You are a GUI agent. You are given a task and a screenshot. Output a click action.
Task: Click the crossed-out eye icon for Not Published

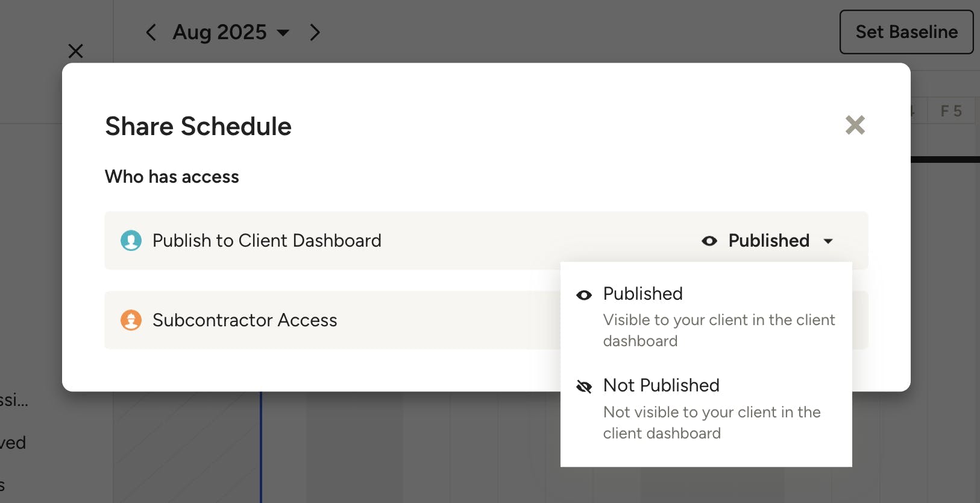click(x=584, y=387)
